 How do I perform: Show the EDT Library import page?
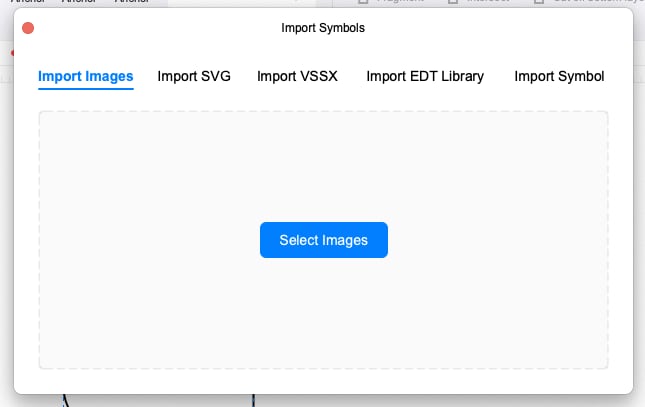pos(425,76)
